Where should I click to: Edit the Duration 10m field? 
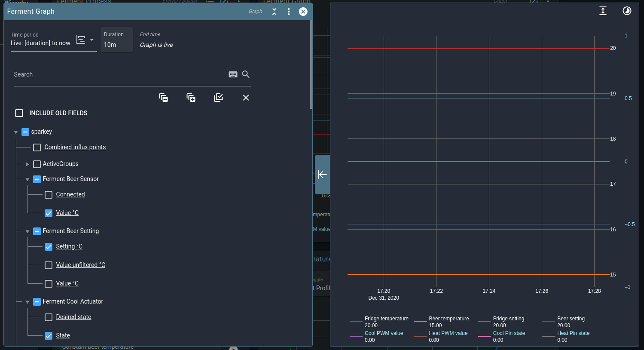pyautogui.click(x=116, y=40)
